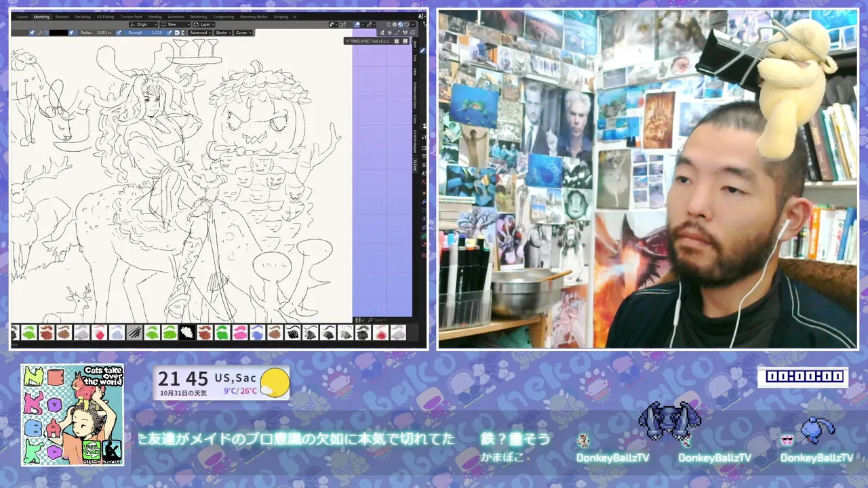
Task: Open the Scripting workspace tab
Action: [x=281, y=16]
